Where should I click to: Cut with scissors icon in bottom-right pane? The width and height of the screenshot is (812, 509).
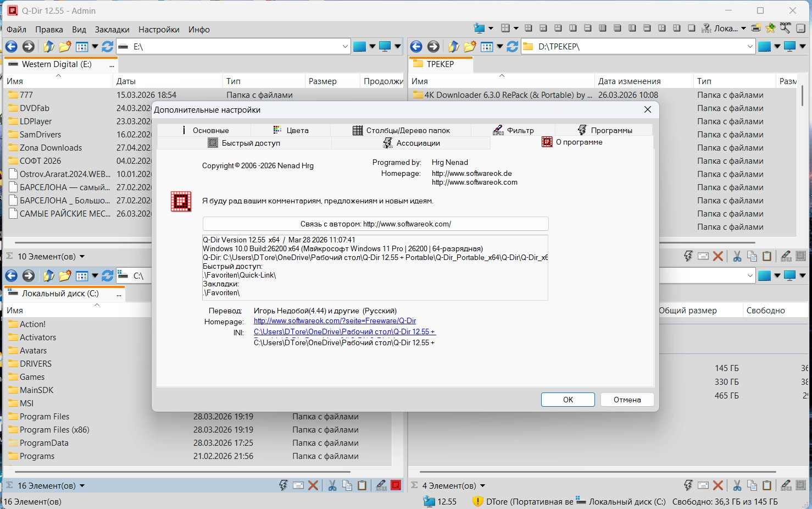[737, 485]
